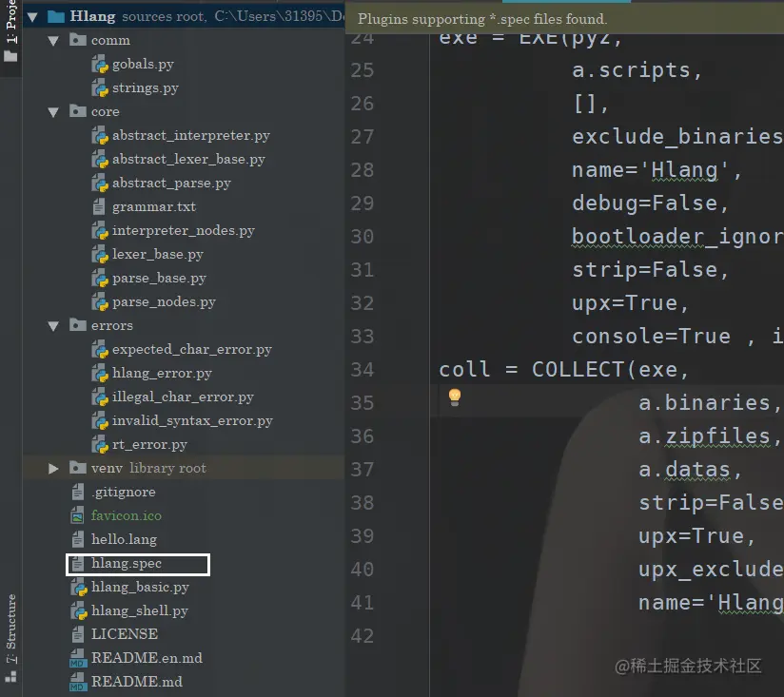784x697 pixels.
Task: Click the Python icon of hlang_basic.py
Action: 79,588
